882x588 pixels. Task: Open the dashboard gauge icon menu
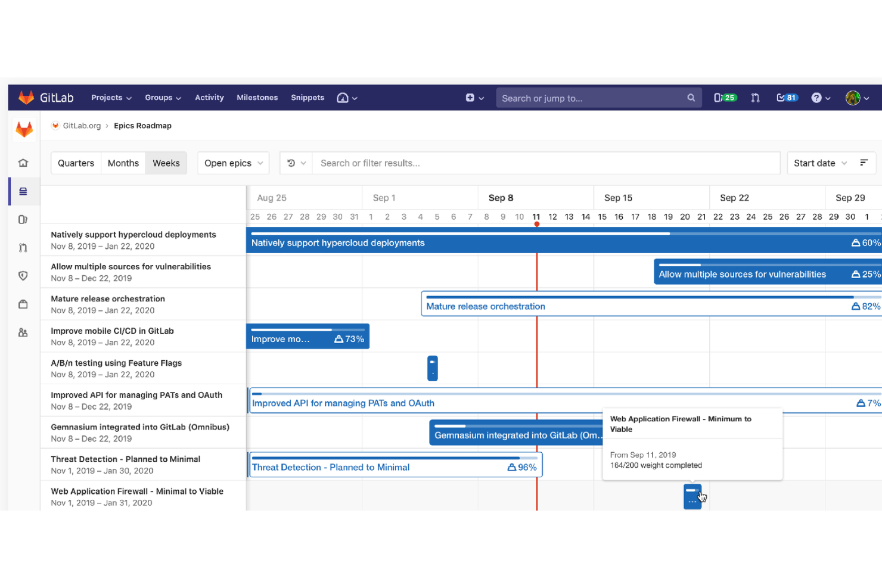click(x=347, y=98)
